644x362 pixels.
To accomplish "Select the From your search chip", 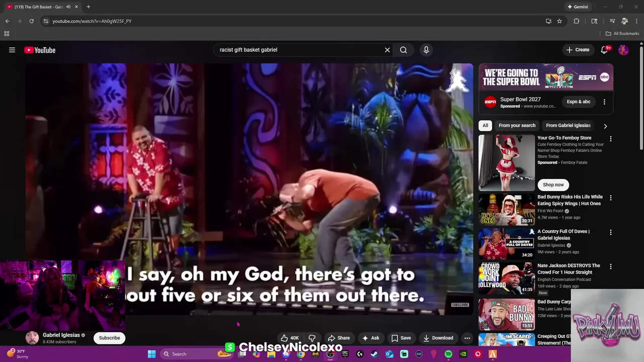I will click(x=517, y=125).
